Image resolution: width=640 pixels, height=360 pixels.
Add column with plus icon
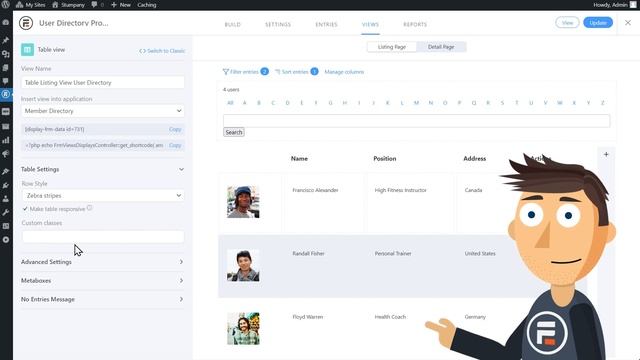point(606,154)
